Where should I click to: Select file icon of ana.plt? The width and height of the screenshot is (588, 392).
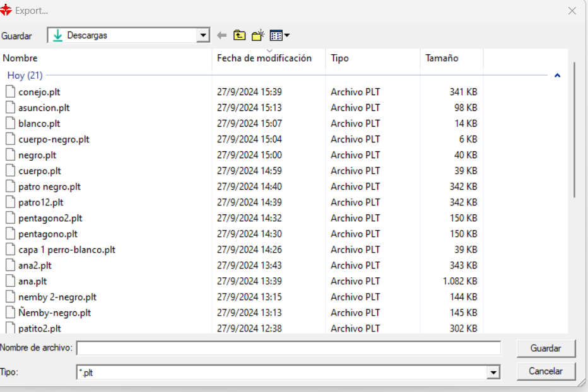pos(11,280)
